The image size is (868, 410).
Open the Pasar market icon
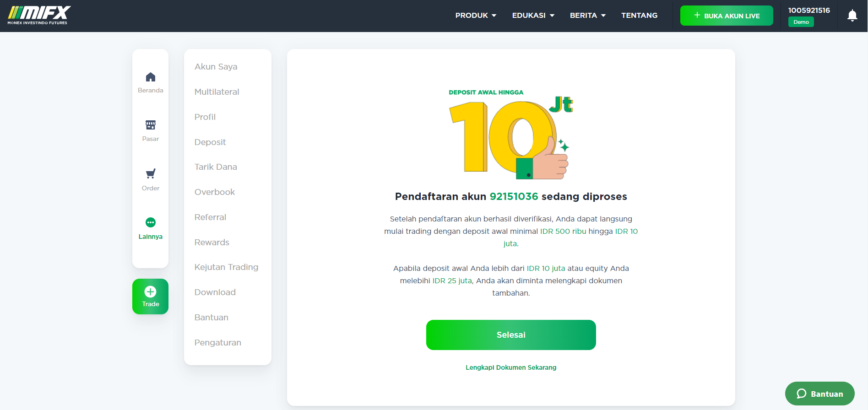click(x=150, y=125)
